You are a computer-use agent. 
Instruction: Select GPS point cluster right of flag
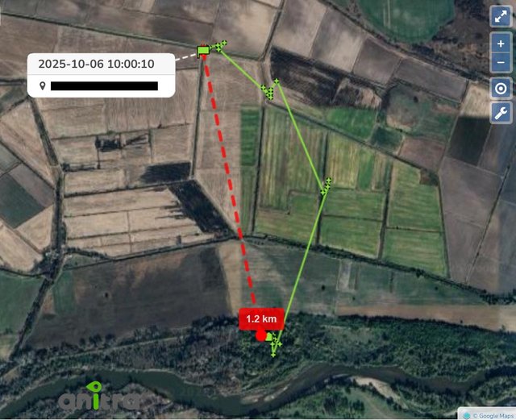[221, 46]
